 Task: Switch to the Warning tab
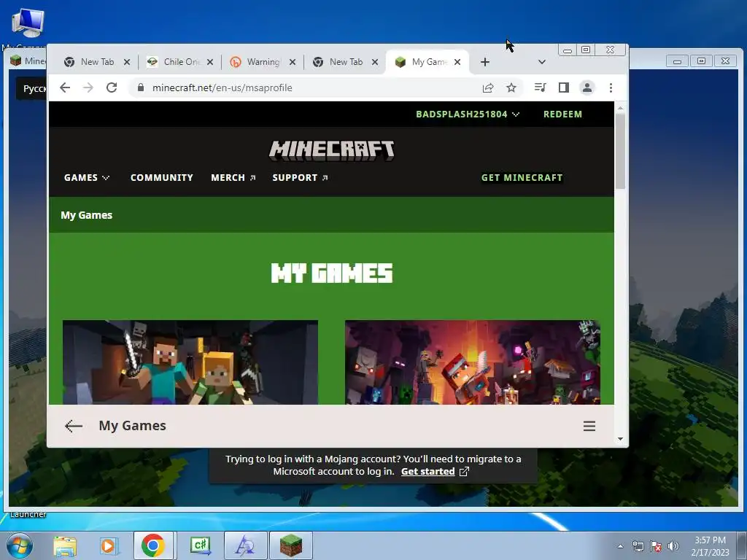262,62
